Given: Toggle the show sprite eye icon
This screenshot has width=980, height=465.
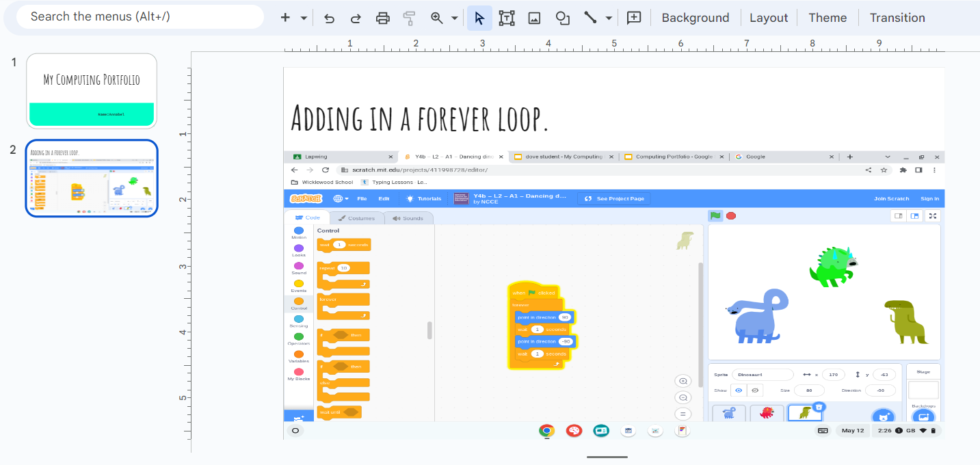Looking at the screenshot, I should pos(738,390).
